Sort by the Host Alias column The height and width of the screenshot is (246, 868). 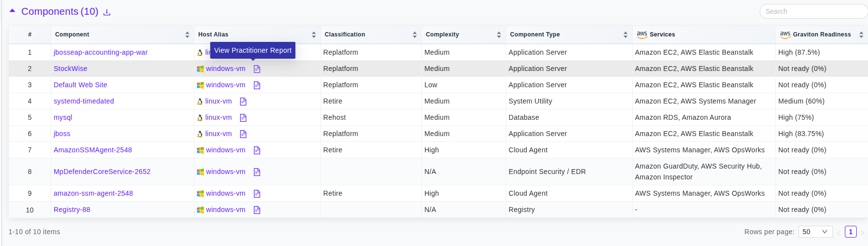[314, 35]
